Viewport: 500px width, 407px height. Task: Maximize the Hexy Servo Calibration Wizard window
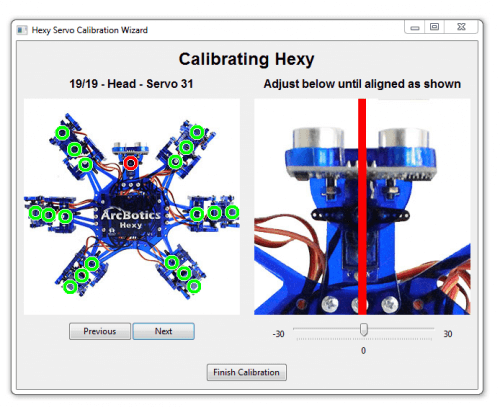pyautogui.click(x=434, y=27)
